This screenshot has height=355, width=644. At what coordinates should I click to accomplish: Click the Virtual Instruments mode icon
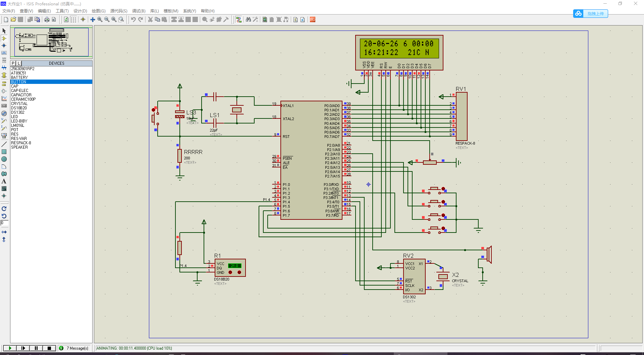pyautogui.click(x=4, y=136)
